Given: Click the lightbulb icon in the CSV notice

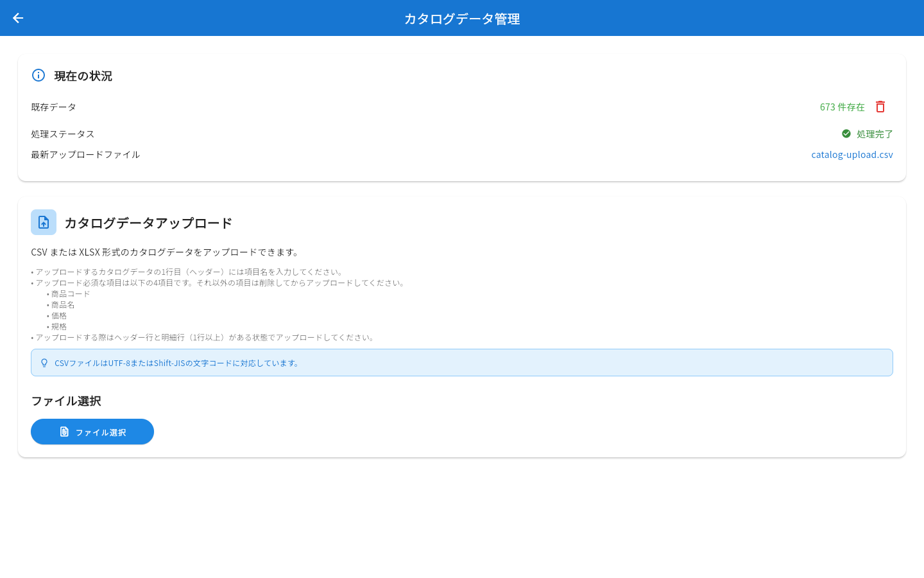Looking at the screenshot, I should (x=44, y=363).
